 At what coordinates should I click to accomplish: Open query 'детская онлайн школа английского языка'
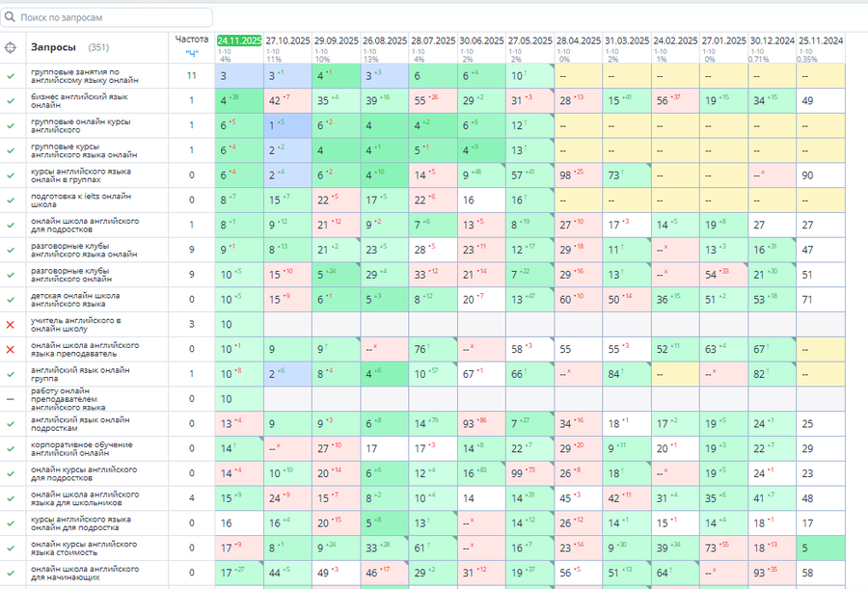(75, 299)
